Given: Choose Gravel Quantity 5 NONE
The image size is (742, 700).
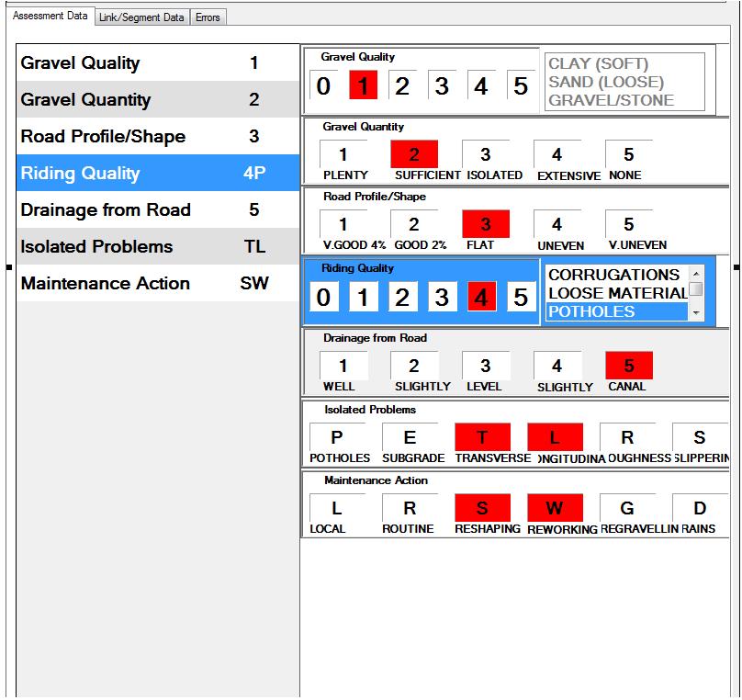Looking at the screenshot, I should click(628, 155).
